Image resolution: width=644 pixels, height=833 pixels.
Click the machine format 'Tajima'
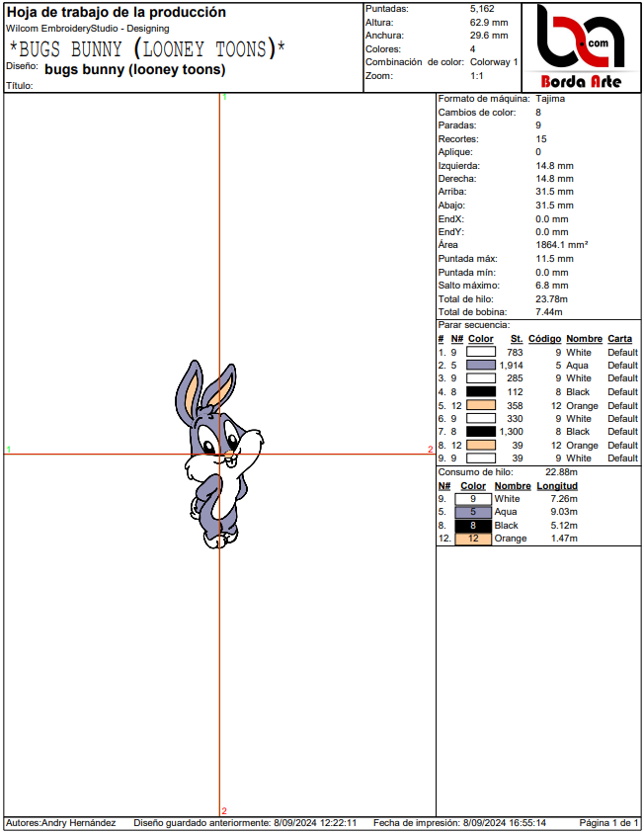pyautogui.click(x=550, y=98)
